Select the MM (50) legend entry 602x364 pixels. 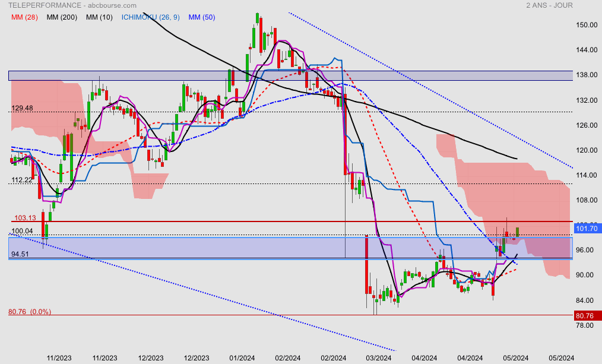(202, 17)
